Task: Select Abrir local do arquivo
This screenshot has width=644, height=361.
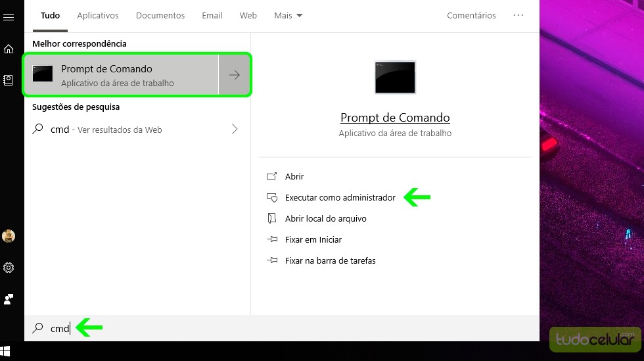Action: 325,219
